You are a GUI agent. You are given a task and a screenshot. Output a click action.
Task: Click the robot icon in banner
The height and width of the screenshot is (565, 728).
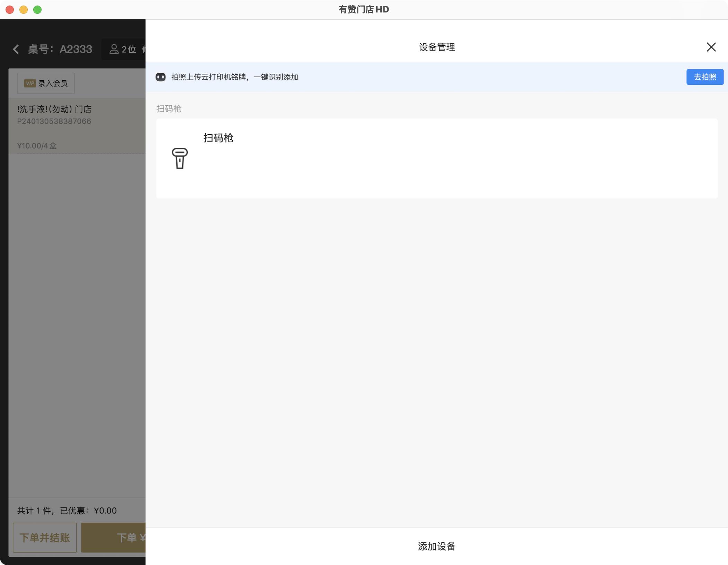tap(160, 77)
